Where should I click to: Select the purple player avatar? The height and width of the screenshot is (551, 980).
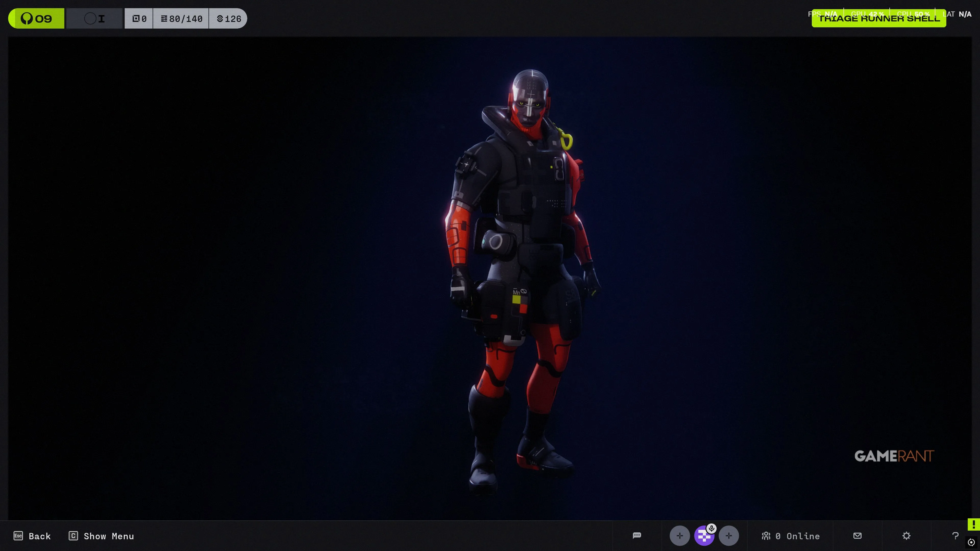(703, 536)
